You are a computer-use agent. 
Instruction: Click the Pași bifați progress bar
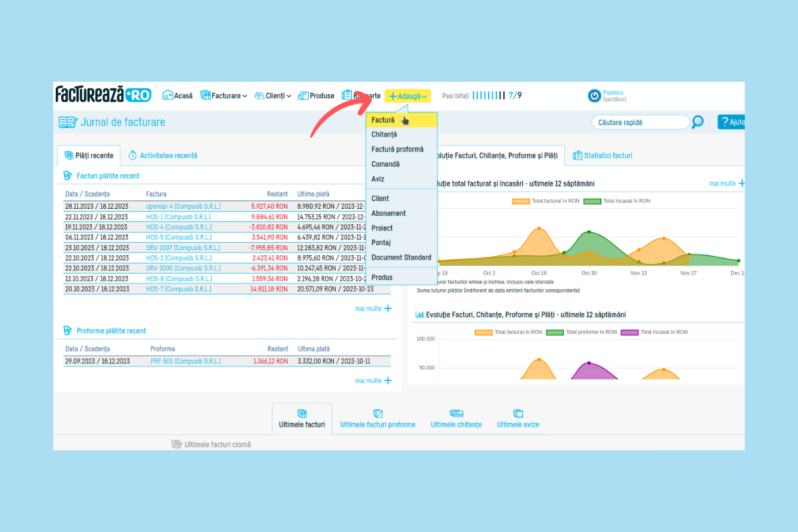coord(489,96)
